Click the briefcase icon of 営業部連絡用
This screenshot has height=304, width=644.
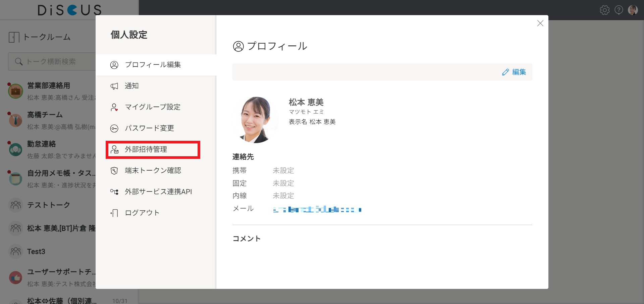(15, 91)
